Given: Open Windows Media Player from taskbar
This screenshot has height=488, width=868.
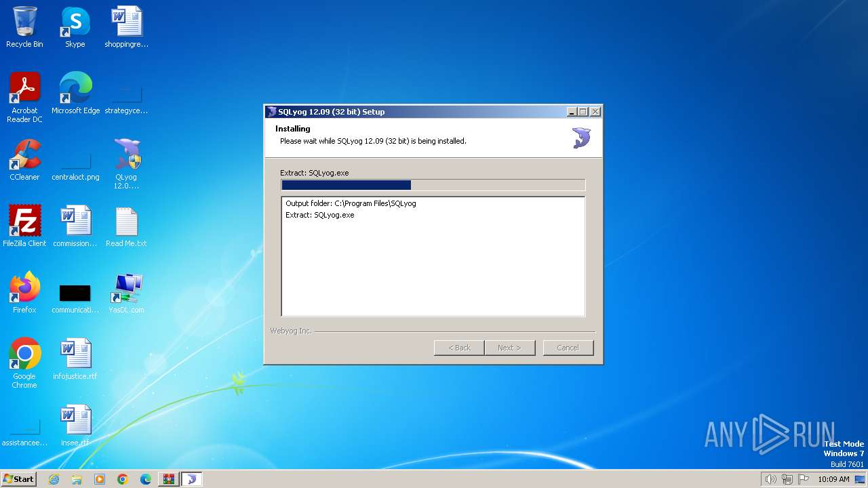Looking at the screenshot, I should coord(100,479).
